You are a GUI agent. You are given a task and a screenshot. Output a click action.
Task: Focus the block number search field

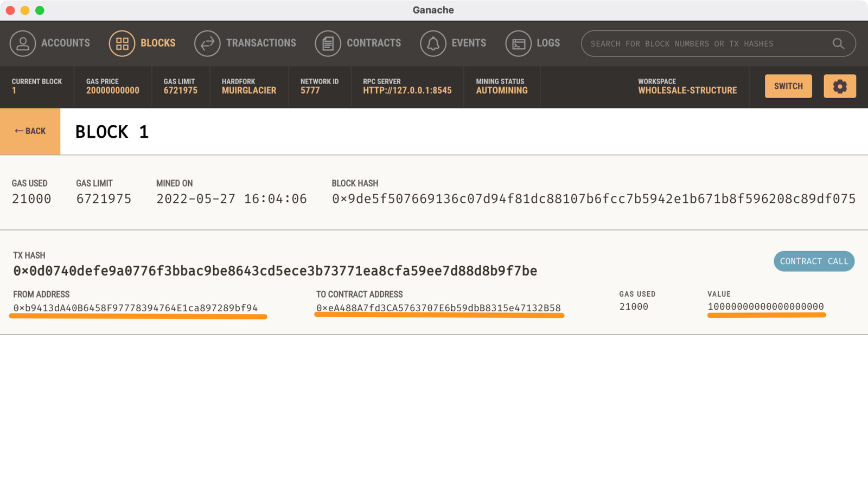coord(705,43)
